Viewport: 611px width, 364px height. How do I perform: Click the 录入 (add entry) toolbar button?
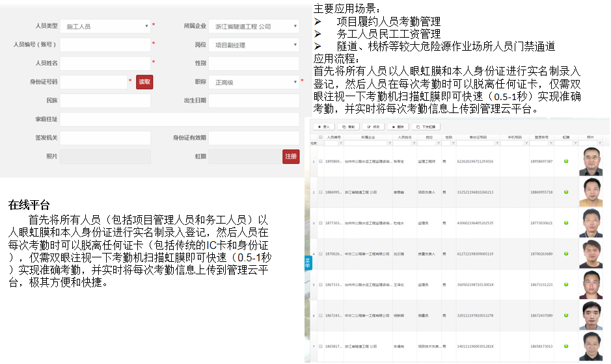tap(323, 127)
